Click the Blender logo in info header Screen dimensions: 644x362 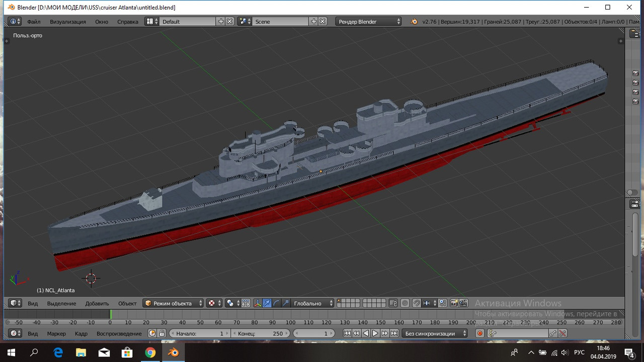pos(414,22)
